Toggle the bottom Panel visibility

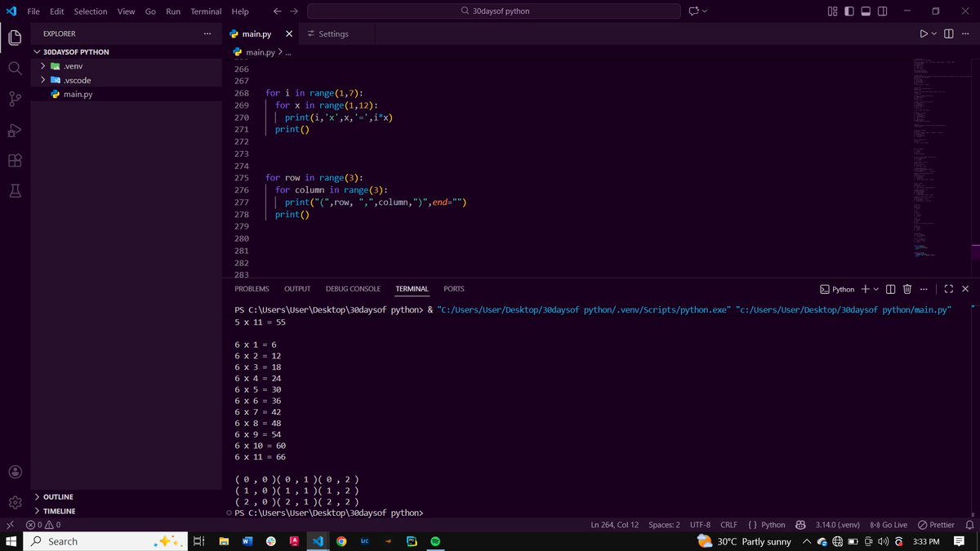click(866, 11)
